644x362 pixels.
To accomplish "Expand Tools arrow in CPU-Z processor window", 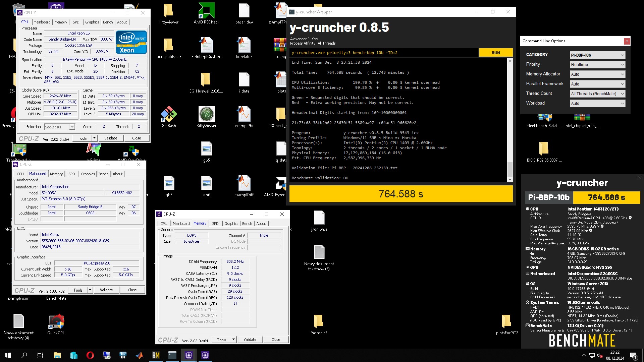I will (94, 138).
